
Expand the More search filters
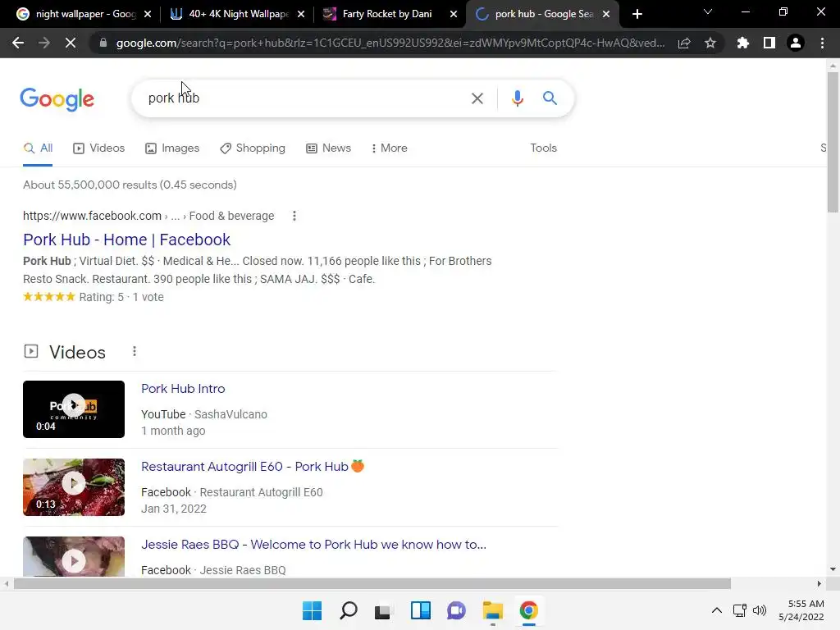point(390,148)
